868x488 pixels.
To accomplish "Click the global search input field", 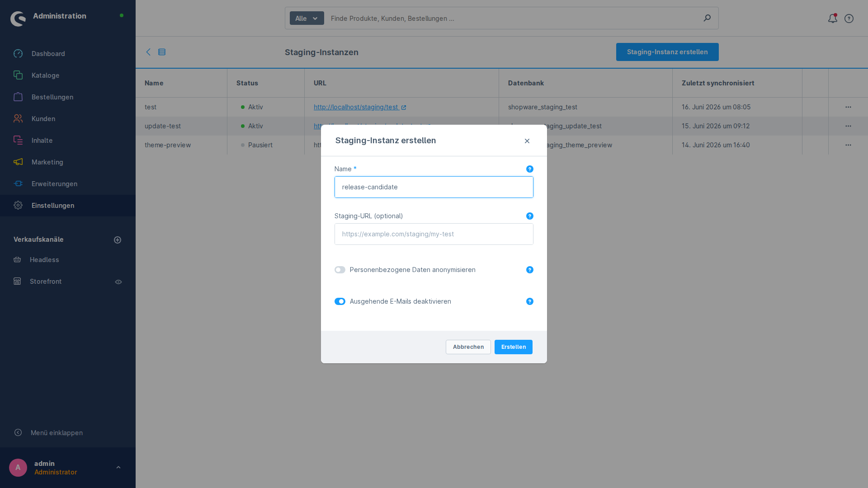I will 513,19.
